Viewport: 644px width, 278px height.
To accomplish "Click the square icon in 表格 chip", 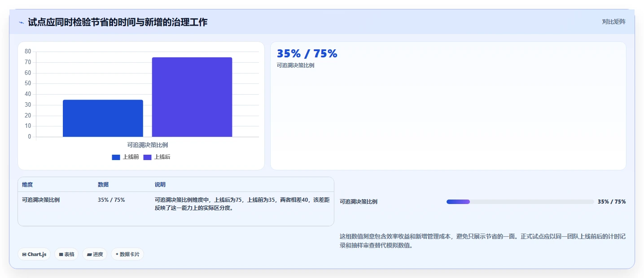I will click(x=61, y=254).
